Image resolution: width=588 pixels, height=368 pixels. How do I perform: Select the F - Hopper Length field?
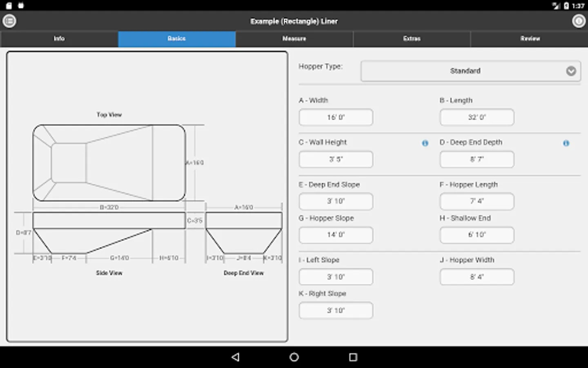477,201
